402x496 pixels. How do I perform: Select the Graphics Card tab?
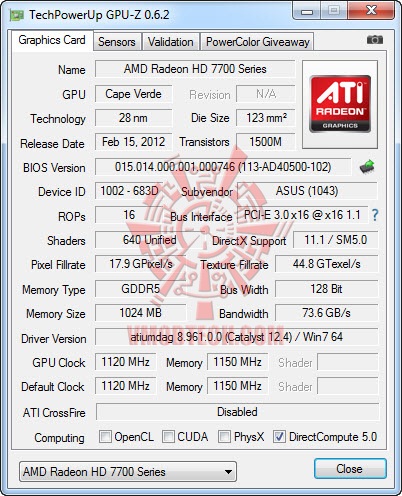pyautogui.click(x=52, y=40)
